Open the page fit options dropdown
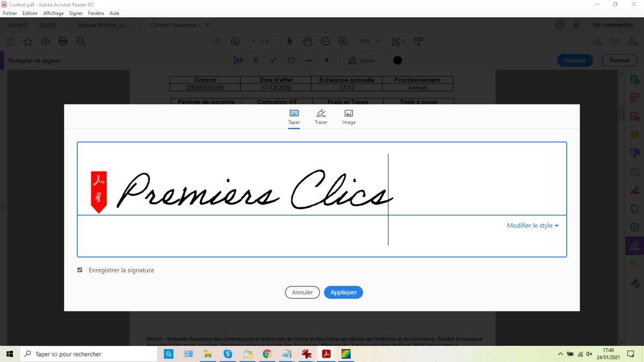 [398, 41]
